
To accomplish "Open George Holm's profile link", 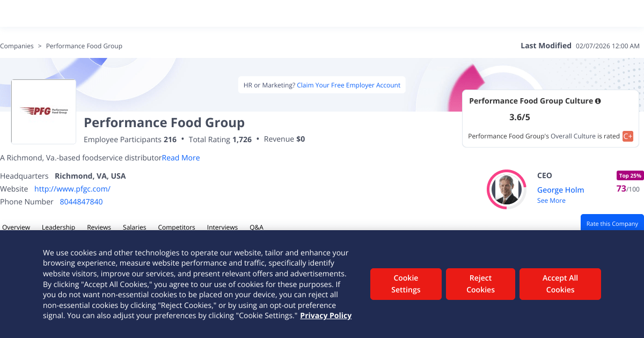I will click(560, 190).
